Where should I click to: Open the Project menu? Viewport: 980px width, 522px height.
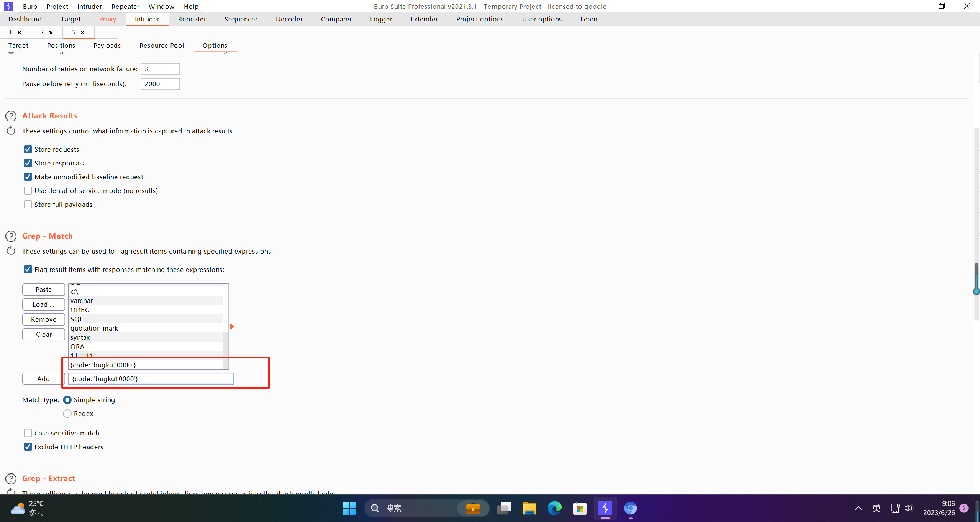click(x=57, y=7)
